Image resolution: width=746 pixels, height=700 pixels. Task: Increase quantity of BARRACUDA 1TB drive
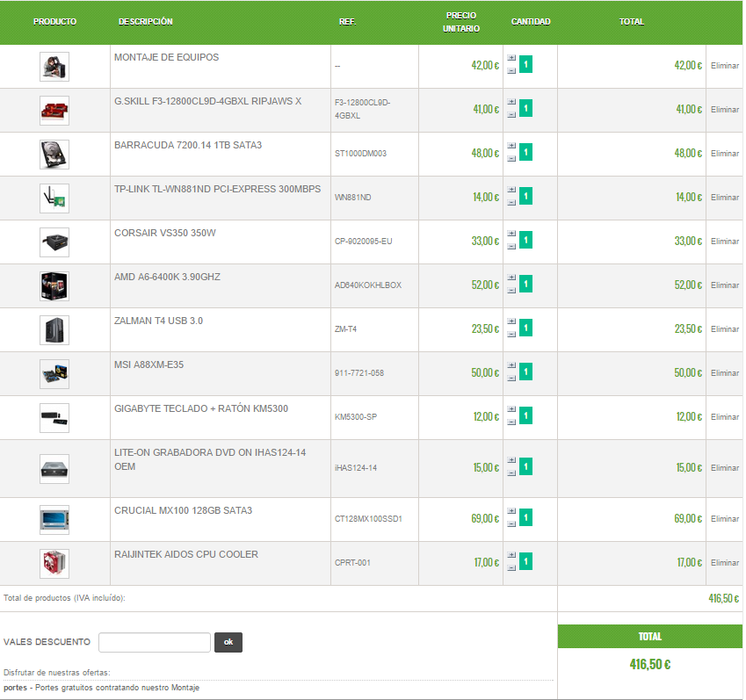coord(511,146)
